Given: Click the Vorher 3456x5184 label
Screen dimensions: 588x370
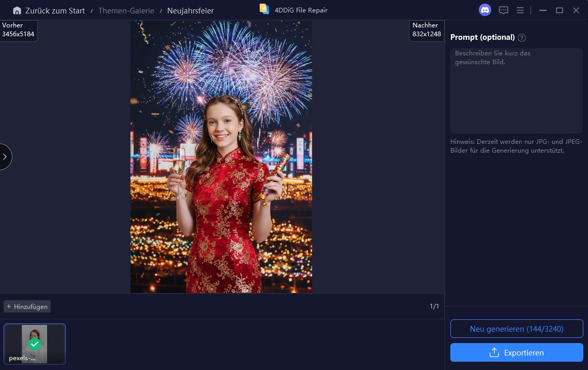Looking at the screenshot, I should [x=19, y=30].
